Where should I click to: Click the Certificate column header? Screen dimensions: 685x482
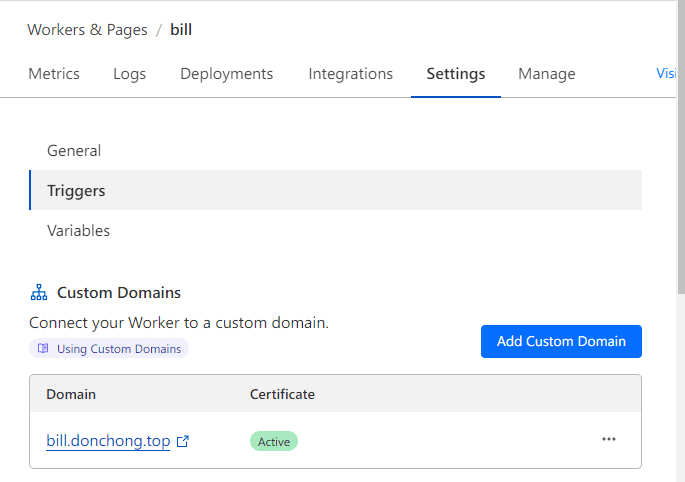(x=282, y=394)
